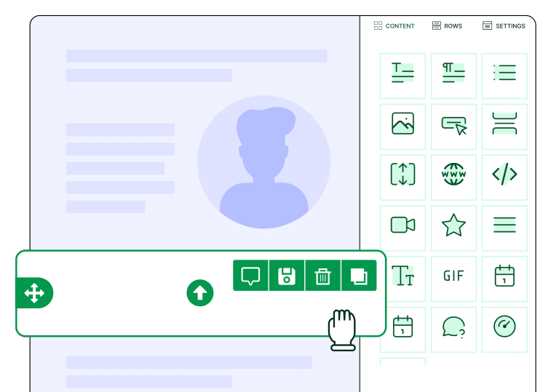Screen dimensions: 559x392
Task: Choose the WWW globe social tile
Action: (453, 175)
